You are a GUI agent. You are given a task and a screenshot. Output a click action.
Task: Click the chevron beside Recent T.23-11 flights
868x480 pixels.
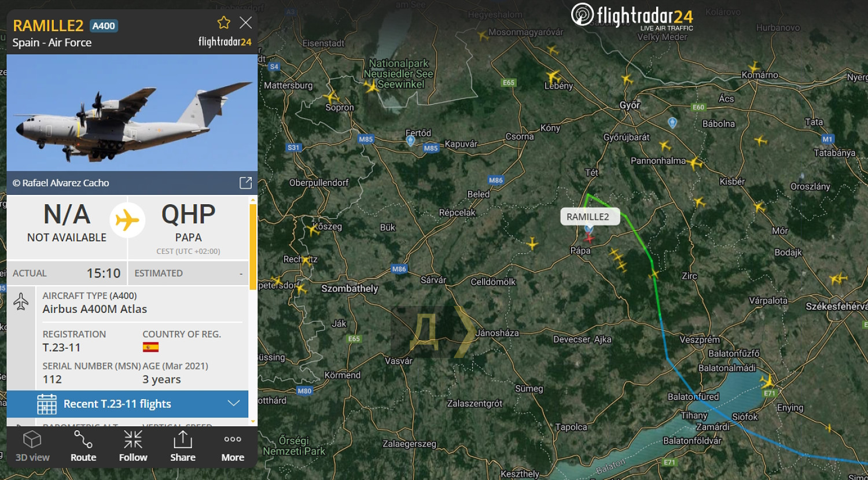[x=234, y=404]
